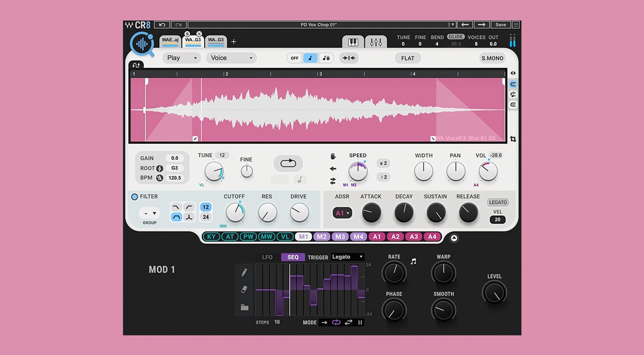
Task: Open the A1 envelope selector dropdown
Action: pyautogui.click(x=342, y=213)
